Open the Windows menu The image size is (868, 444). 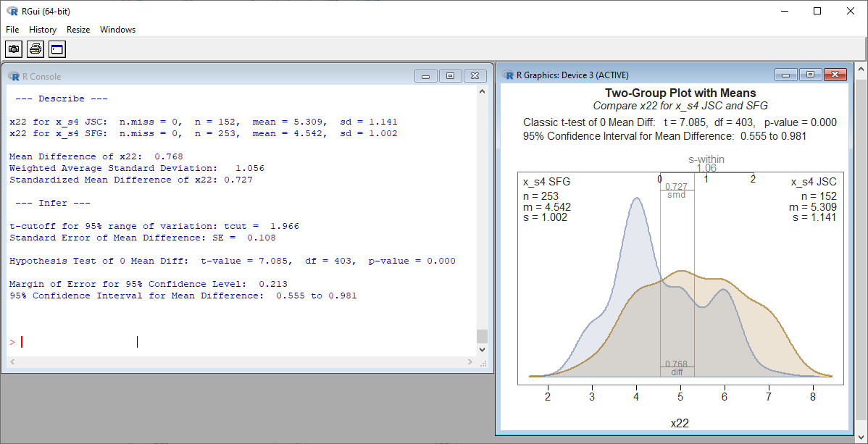117,30
